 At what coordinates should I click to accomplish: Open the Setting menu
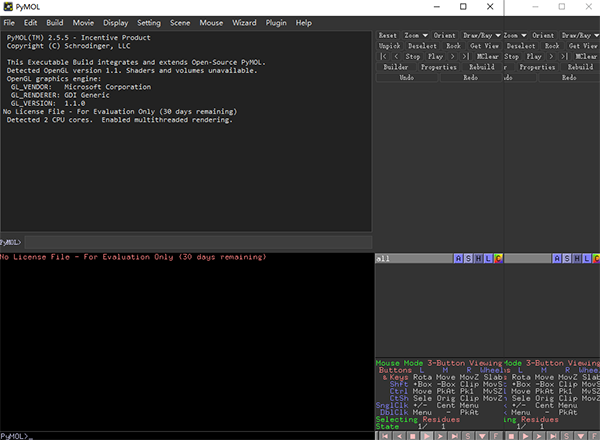point(148,21)
